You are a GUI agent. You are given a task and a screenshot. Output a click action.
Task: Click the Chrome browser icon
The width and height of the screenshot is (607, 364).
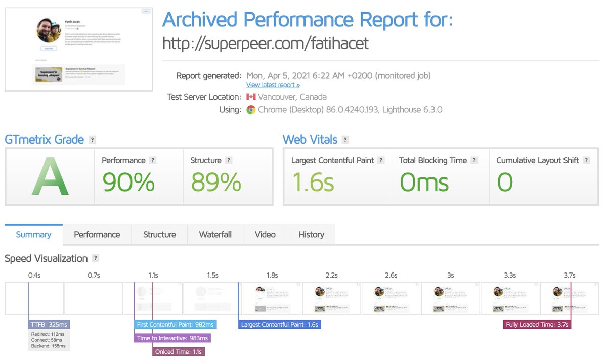pyautogui.click(x=251, y=110)
